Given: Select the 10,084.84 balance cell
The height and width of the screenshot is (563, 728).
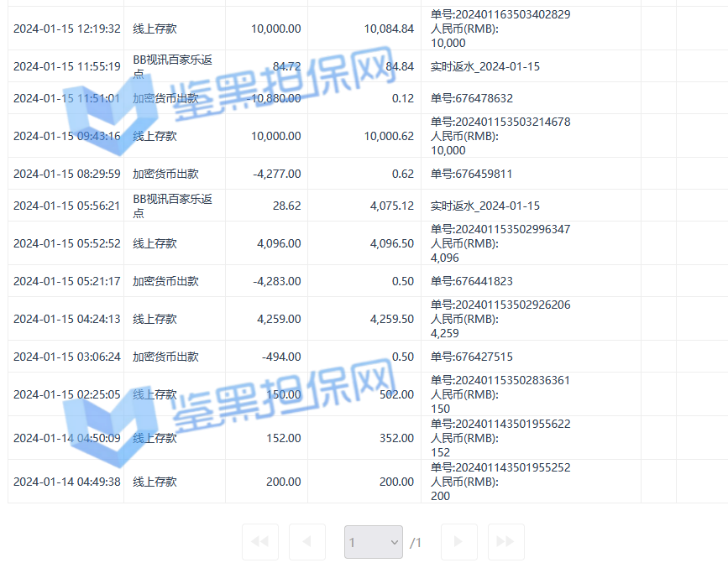Looking at the screenshot, I should point(389,29).
